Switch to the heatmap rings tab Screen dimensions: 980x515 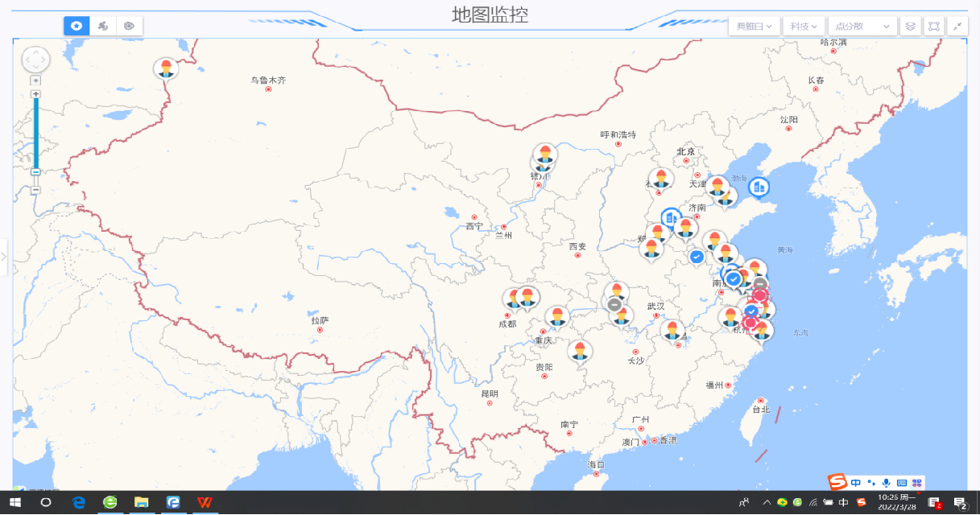pos(129,26)
